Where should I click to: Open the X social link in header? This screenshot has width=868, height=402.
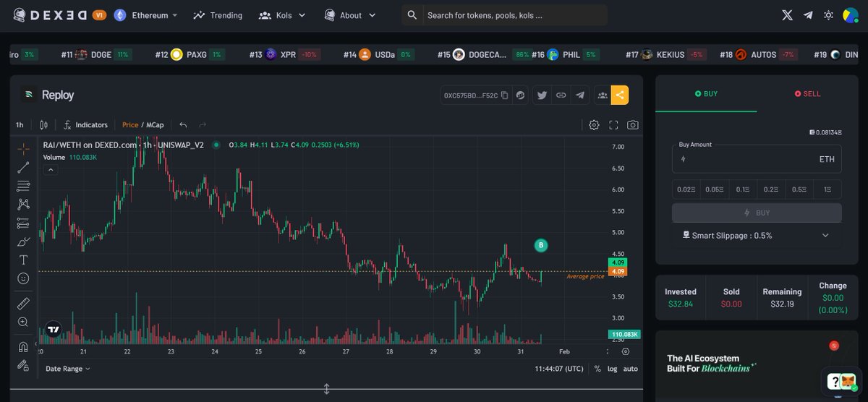(x=788, y=15)
